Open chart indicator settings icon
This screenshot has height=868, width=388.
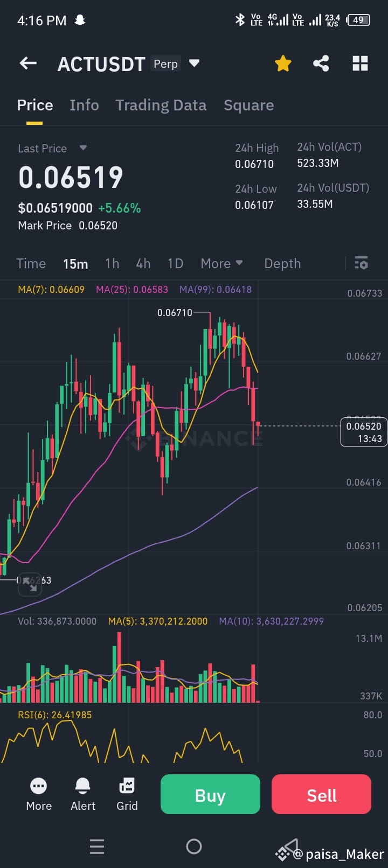click(361, 263)
